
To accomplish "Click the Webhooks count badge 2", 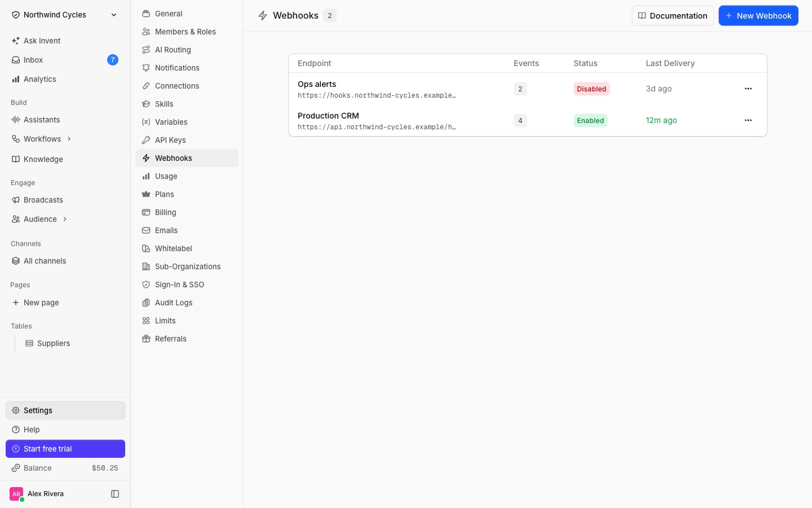I will pyautogui.click(x=330, y=15).
